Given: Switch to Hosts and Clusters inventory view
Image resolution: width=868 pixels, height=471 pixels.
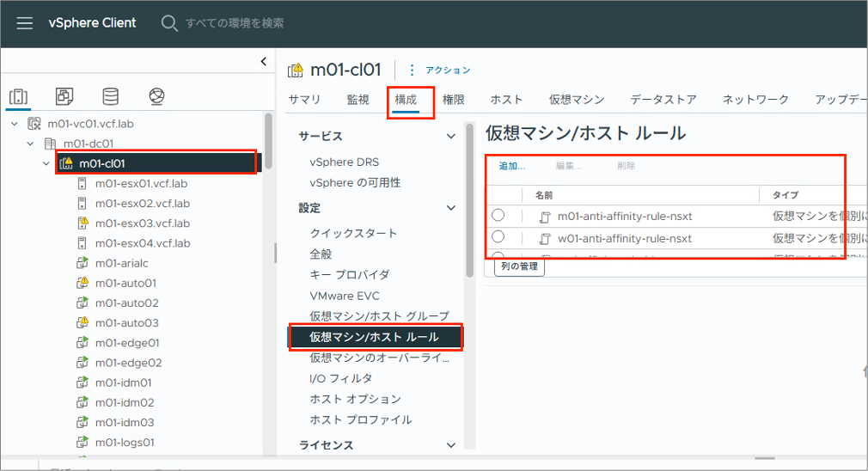Looking at the screenshot, I should tap(18, 97).
